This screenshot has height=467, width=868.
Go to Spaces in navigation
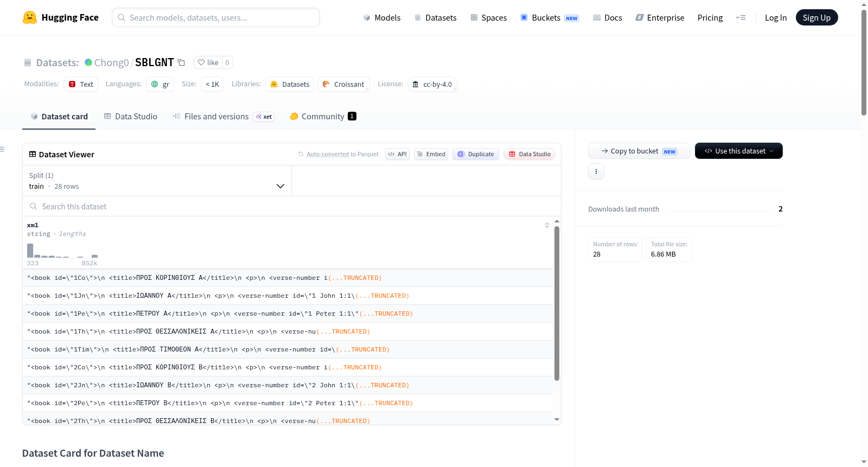click(x=488, y=17)
